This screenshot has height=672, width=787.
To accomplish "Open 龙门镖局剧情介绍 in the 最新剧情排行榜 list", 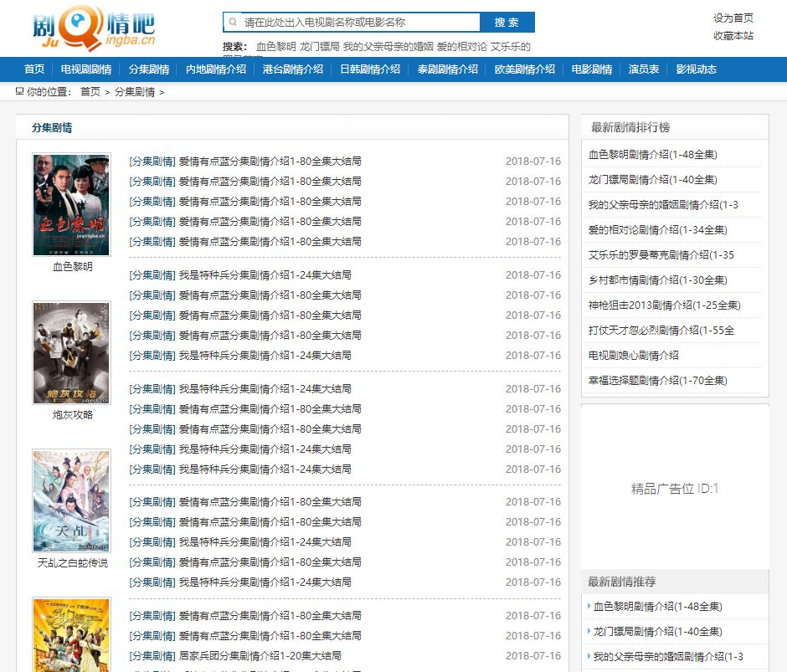I will click(x=652, y=180).
